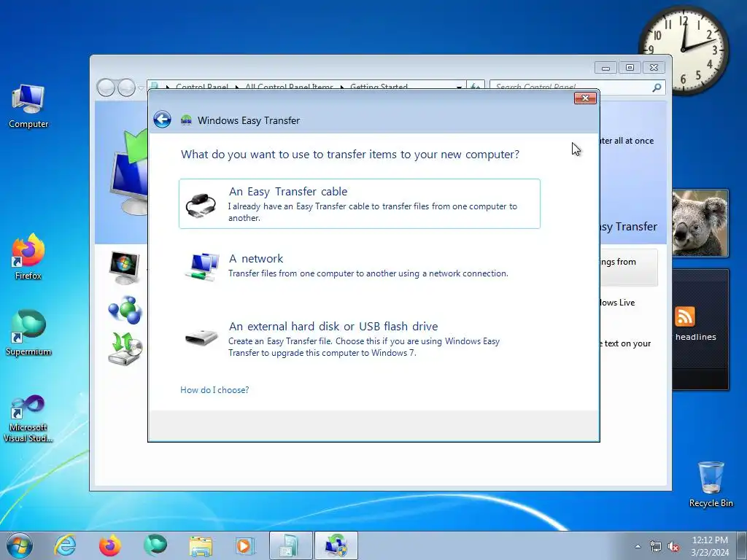Launch Internet Explorer from the taskbar
Image resolution: width=747 pixels, height=560 pixels.
[x=65, y=545]
